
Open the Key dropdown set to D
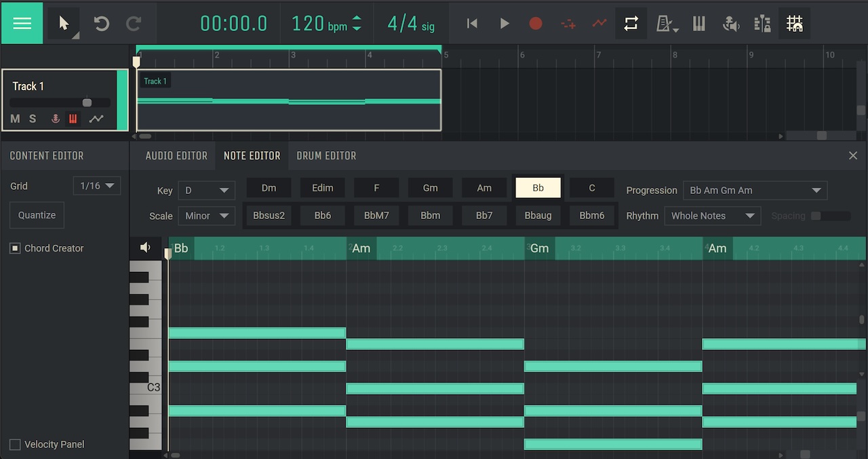[206, 191]
